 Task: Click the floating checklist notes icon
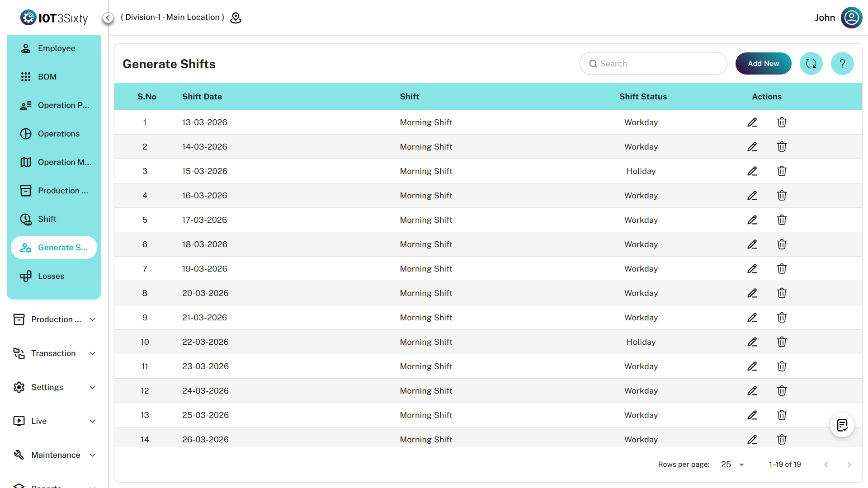(x=842, y=425)
